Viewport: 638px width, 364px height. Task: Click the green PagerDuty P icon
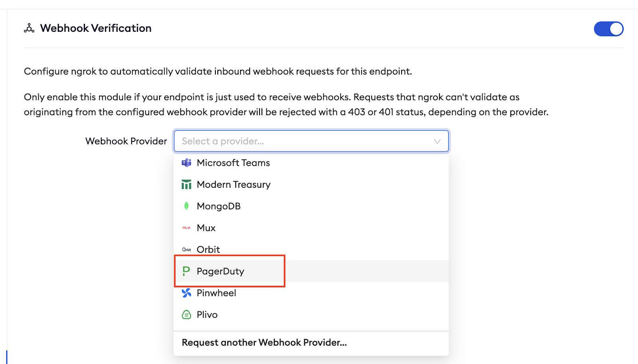pos(186,271)
